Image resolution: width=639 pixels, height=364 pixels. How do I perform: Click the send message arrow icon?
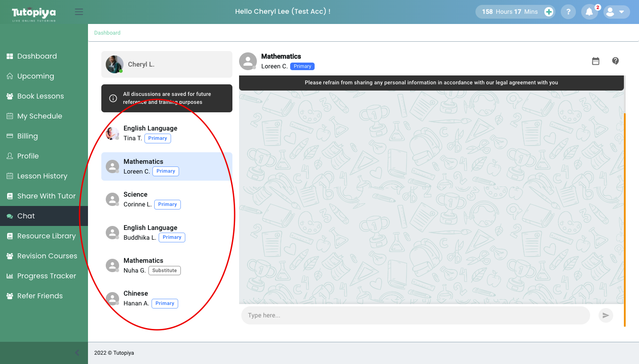point(605,315)
